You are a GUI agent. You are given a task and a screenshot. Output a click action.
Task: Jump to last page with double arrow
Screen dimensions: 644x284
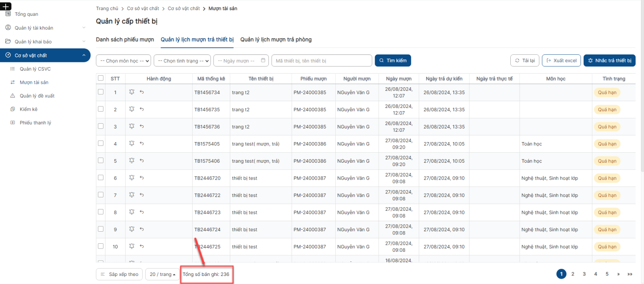point(630,274)
